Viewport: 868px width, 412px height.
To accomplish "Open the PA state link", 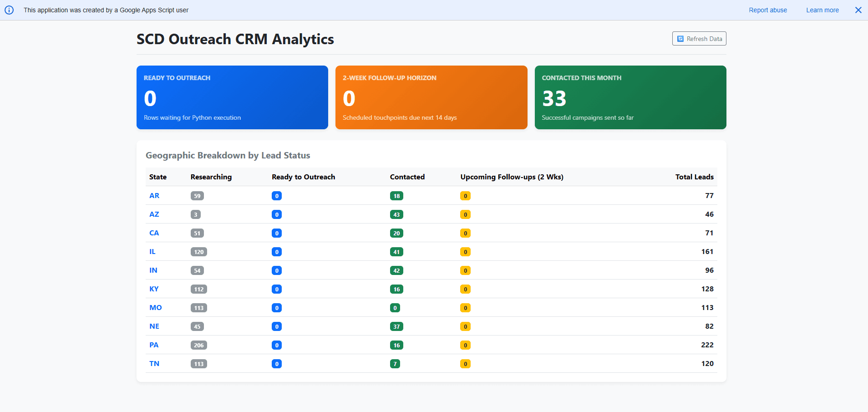I will (x=154, y=345).
